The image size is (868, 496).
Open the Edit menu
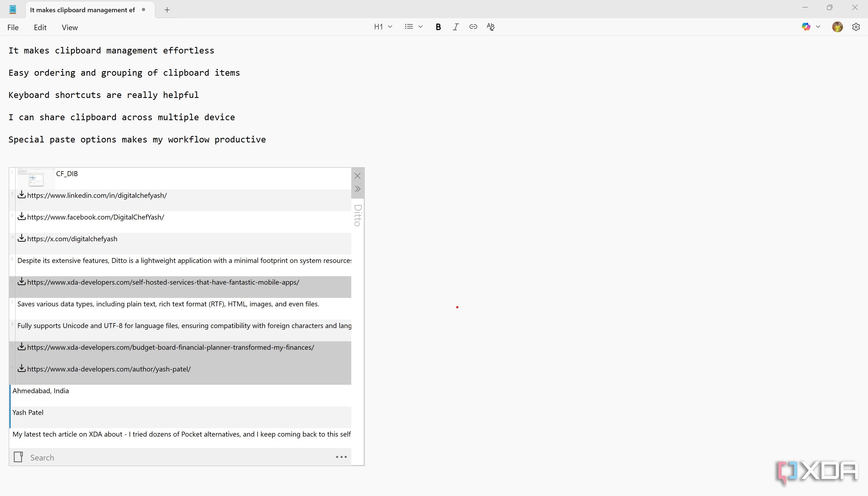[40, 28]
